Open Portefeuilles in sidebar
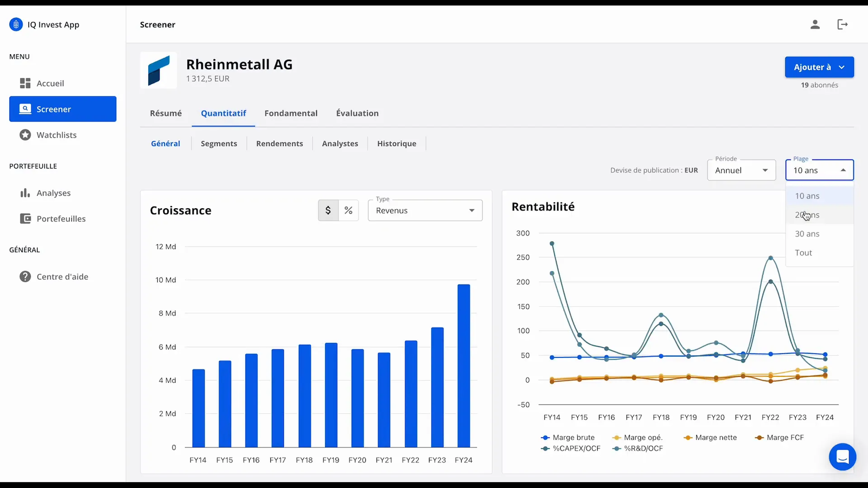 63,219
